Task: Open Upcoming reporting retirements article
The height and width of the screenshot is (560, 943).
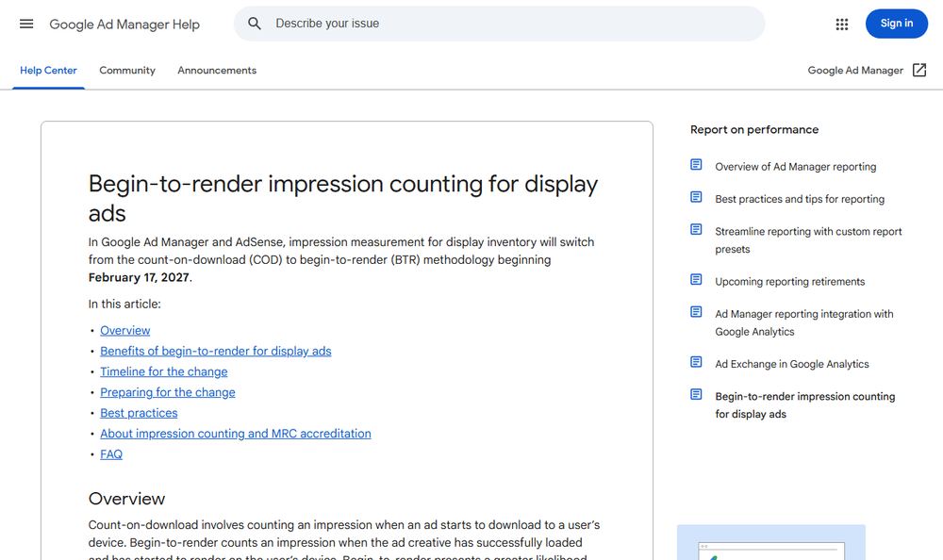Action: pos(789,282)
